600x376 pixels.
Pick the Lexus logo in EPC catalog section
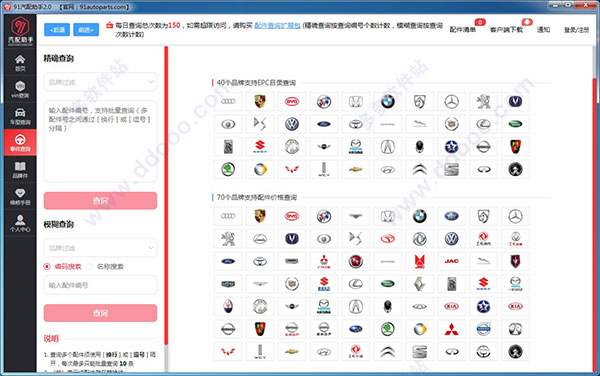pyautogui.click(x=484, y=124)
